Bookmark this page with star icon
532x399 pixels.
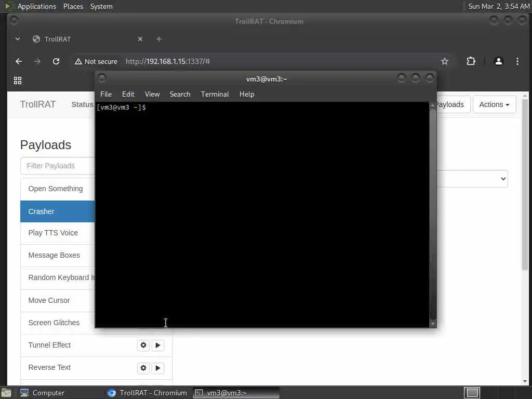click(x=445, y=61)
